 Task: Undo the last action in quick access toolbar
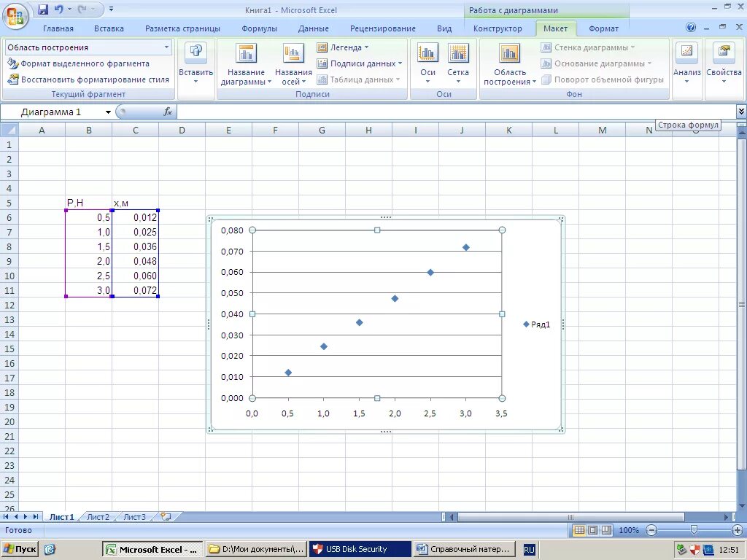pyautogui.click(x=58, y=9)
